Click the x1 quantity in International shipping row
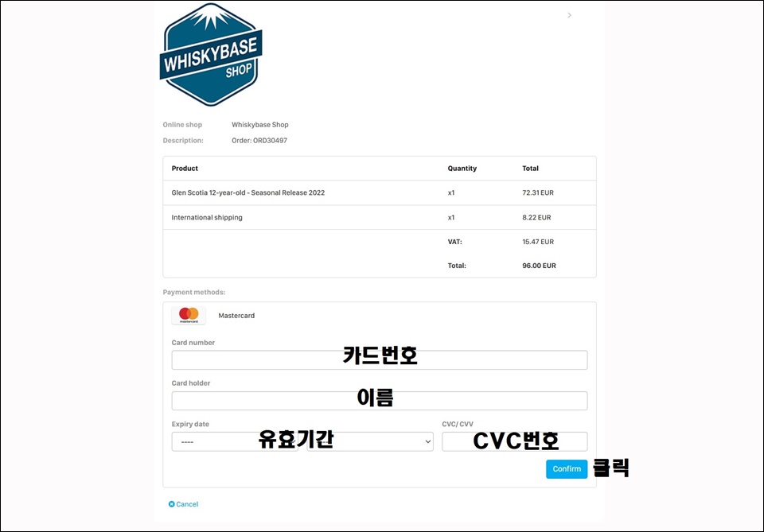Viewport: 764px width, 532px height. click(451, 218)
